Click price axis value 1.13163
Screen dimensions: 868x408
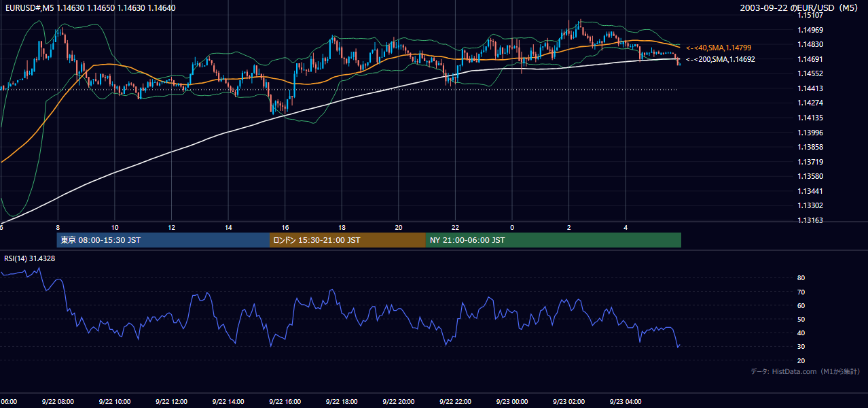[x=811, y=220]
